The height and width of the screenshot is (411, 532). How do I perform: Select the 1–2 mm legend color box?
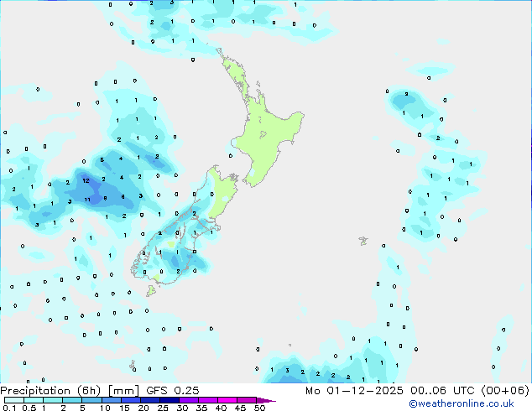[x=53, y=400]
